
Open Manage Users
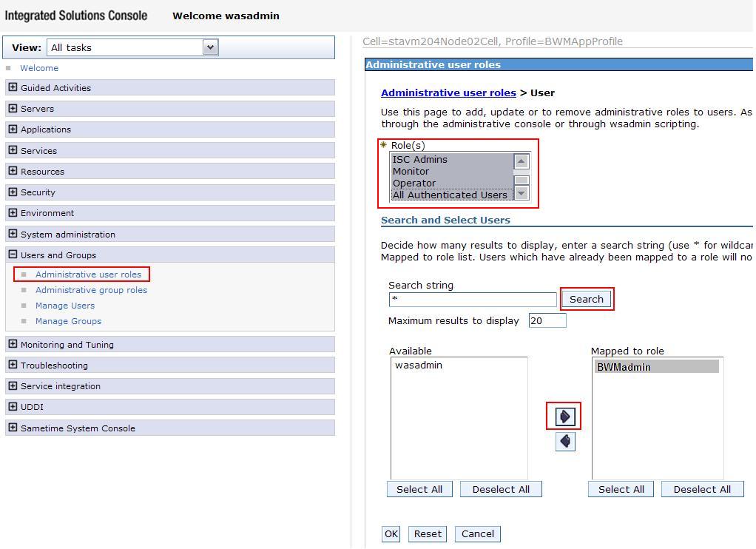[65, 306]
